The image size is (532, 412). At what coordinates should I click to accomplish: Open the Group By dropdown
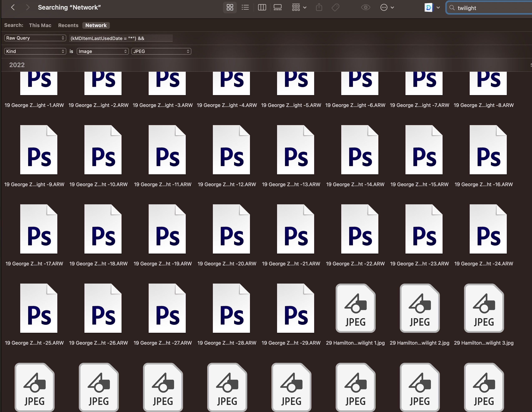[299, 8]
